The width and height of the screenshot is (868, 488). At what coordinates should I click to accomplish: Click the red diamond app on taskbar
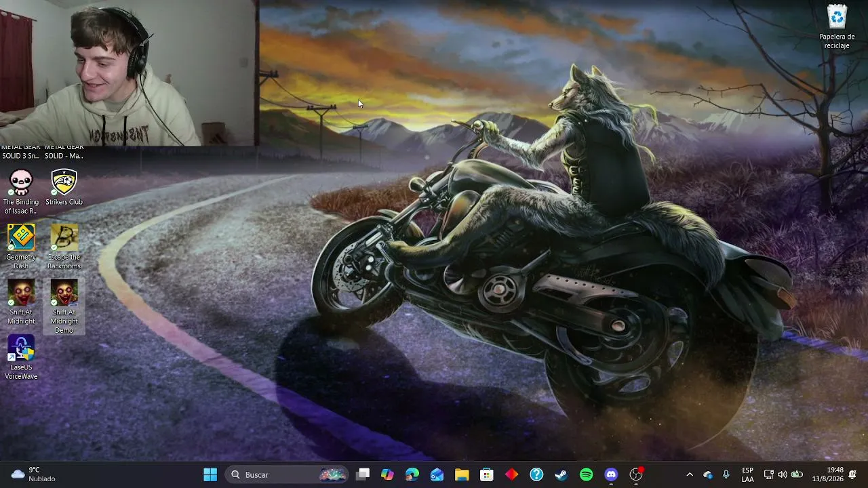click(x=511, y=474)
